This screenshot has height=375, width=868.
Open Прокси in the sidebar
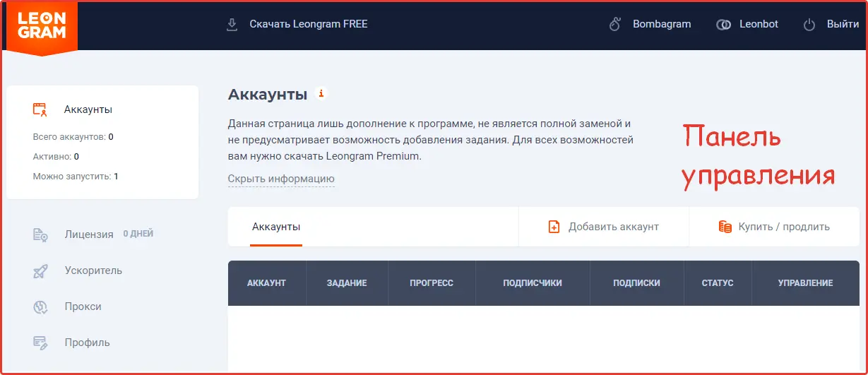point(83,306)
